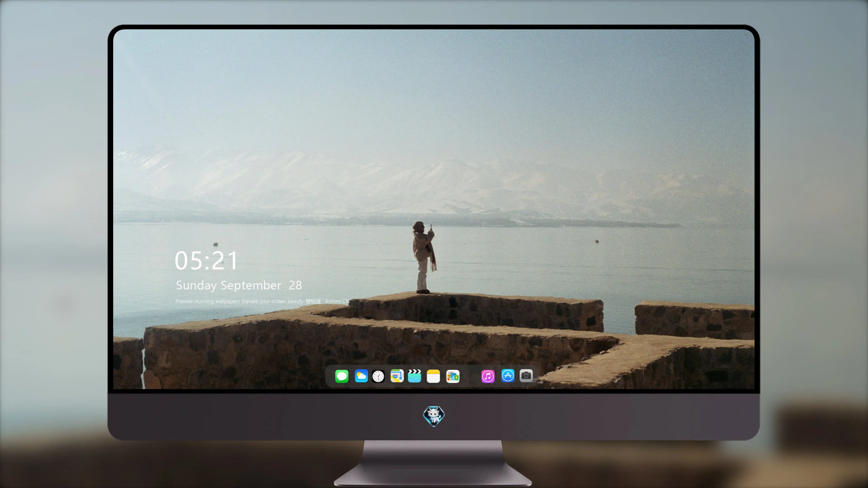Image resolution: width=868 pixels, height=488 pixels.
Task: Open the Videos clapperboard app
Action: click(x=415, y=376)
